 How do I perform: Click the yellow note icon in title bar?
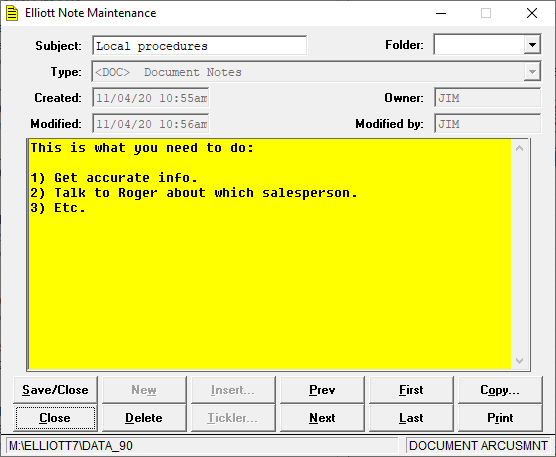tap(12, 13)
